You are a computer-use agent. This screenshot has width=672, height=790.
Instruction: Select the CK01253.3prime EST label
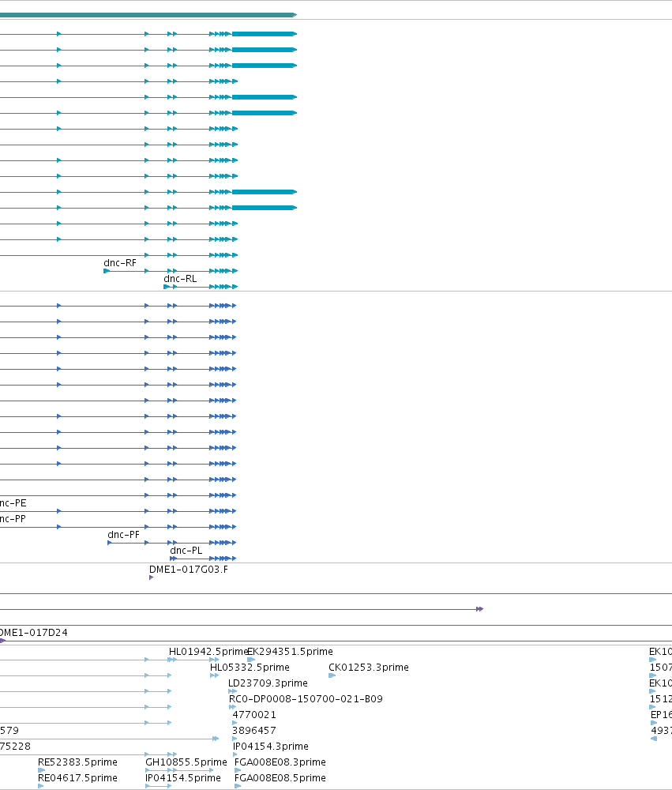tap(369, 667)
